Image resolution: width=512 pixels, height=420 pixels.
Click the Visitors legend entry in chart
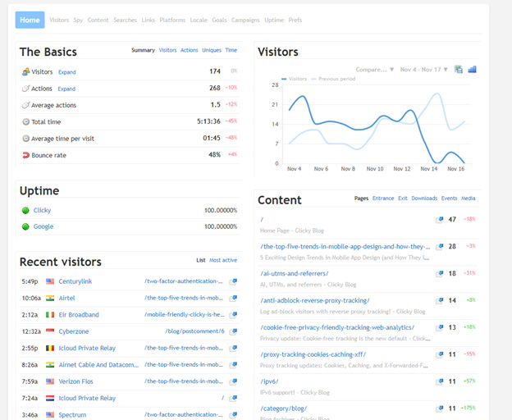tap(295, 79)
